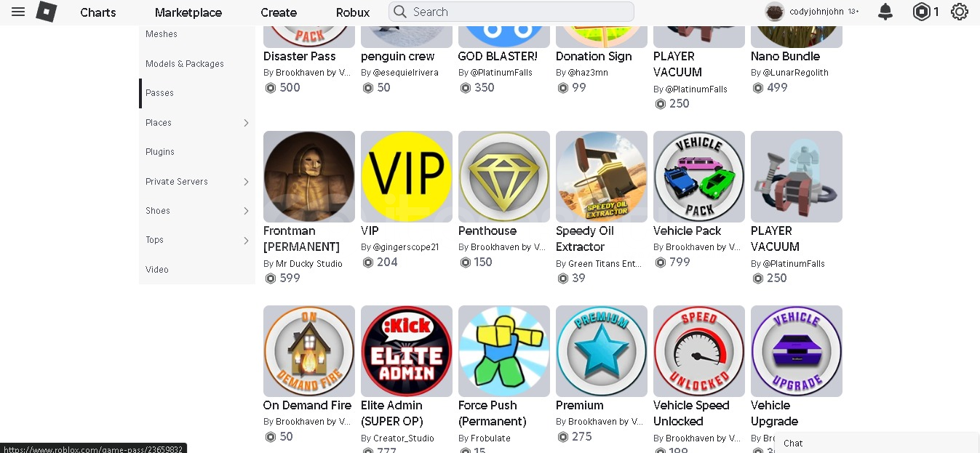Open the Robux balance icon

click(x=922, y=12)
